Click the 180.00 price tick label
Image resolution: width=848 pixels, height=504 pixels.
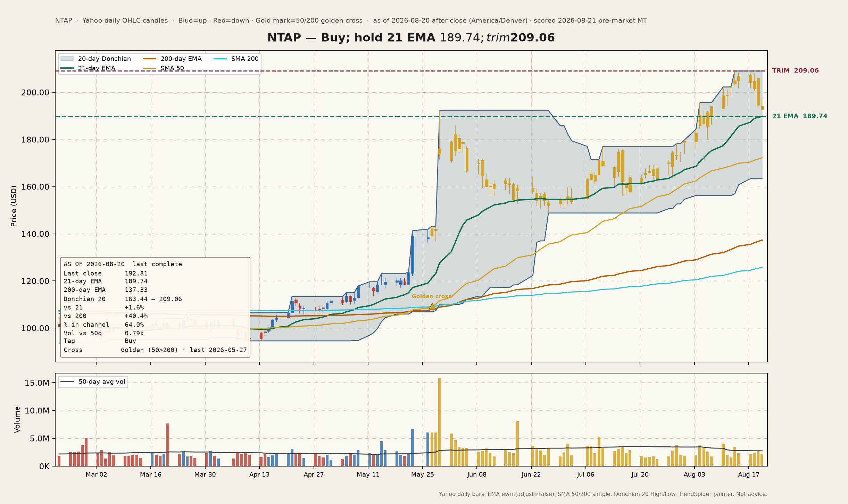(x=35, y=140)
